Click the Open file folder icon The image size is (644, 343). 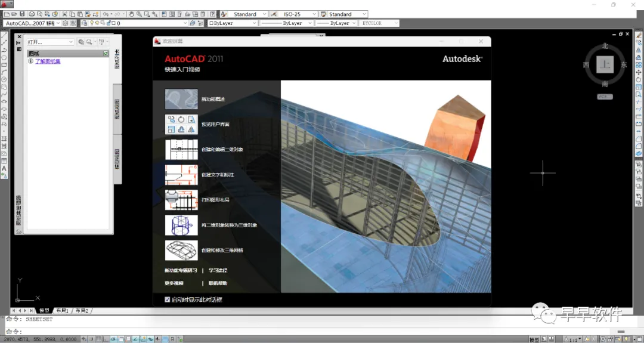14,14
